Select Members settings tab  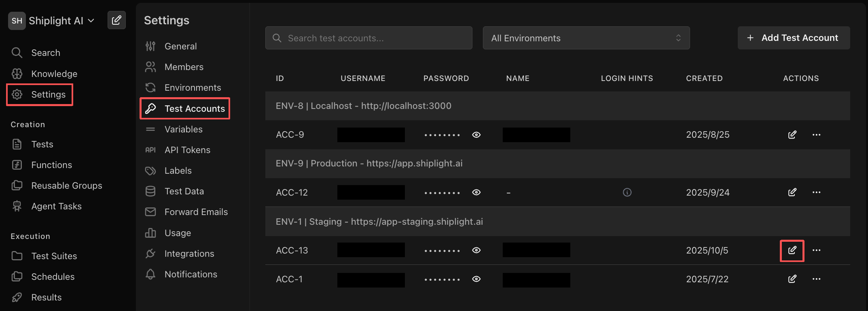pyautogui.click(x=174, y=67)
